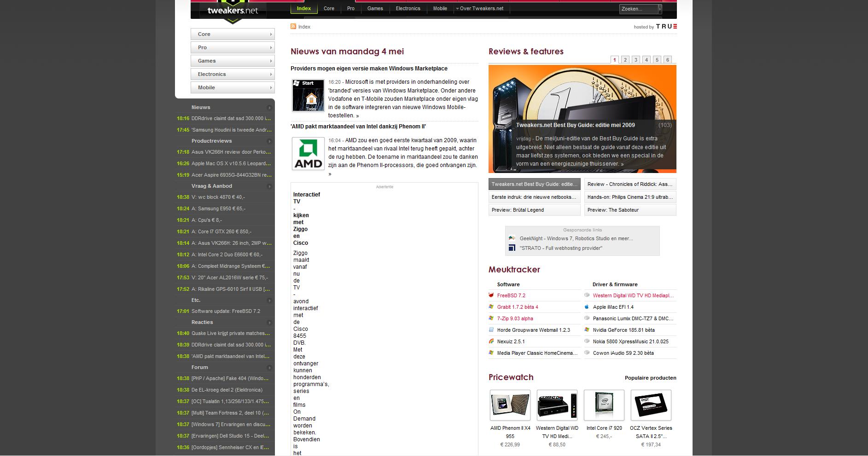Click the tweakers.net logo
The width and height of the screenshot is (868, 456).
(x=233, y=11)
